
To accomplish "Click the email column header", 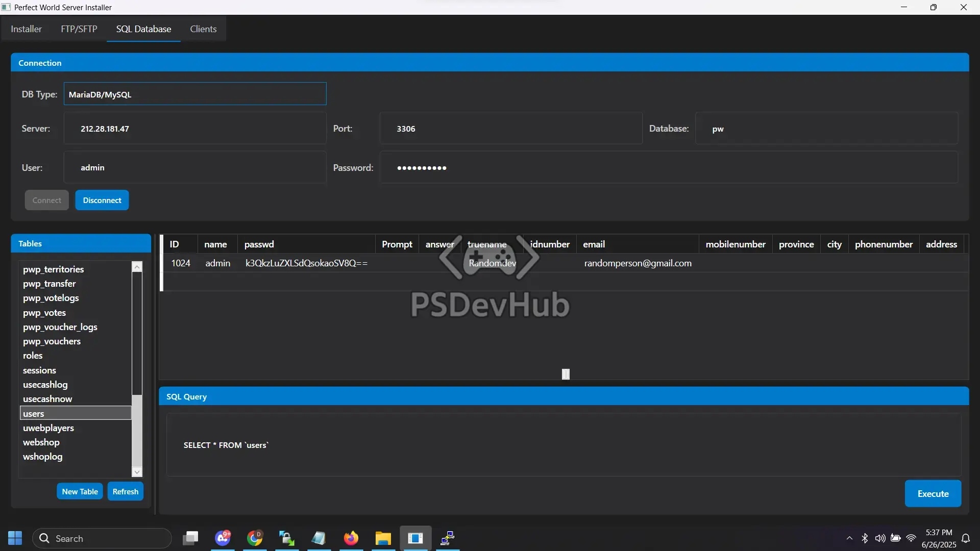I will (638, 244).
